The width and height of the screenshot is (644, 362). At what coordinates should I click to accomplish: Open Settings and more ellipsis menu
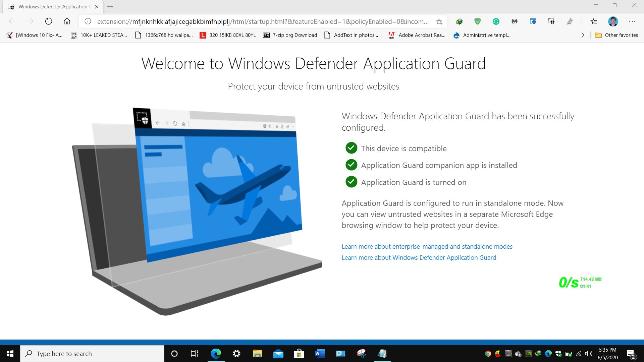tap(632, 21)
